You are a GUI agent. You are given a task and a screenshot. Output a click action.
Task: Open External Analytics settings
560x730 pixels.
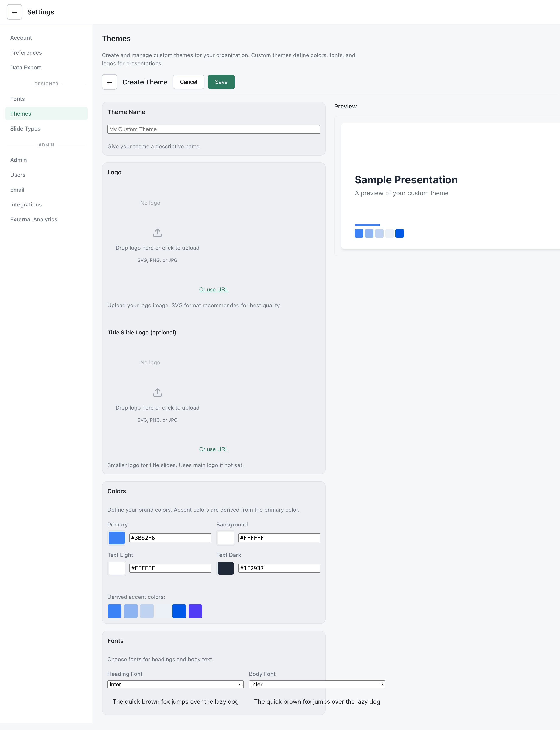(x=46, y=219)
